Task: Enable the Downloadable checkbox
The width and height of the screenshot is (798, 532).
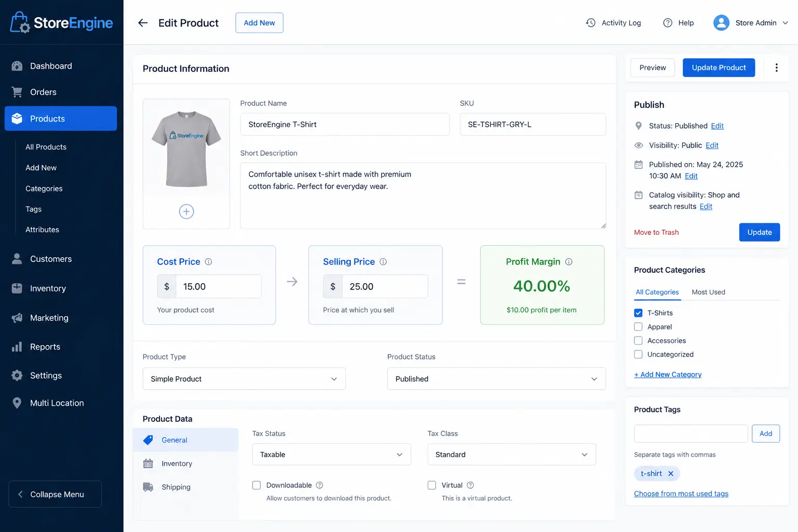Action: click(256, 485)
